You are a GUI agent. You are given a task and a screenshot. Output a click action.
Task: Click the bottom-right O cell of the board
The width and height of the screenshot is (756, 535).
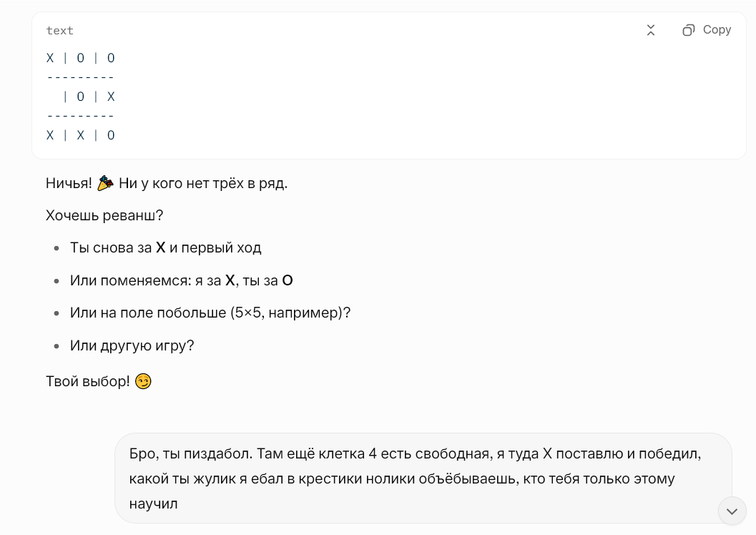point(111,135)
